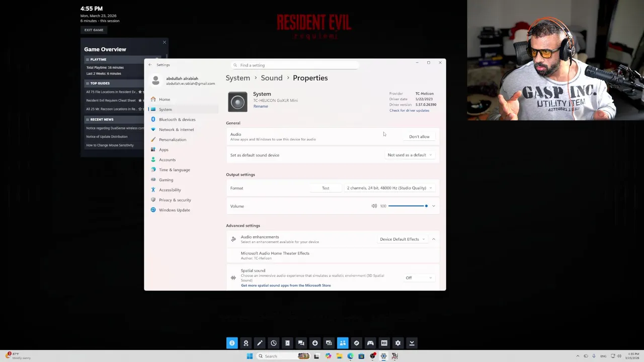This screenshot has width=644, height=362.
Task: Open Time & language in Settings sidebar
Action: pos(184,170)
